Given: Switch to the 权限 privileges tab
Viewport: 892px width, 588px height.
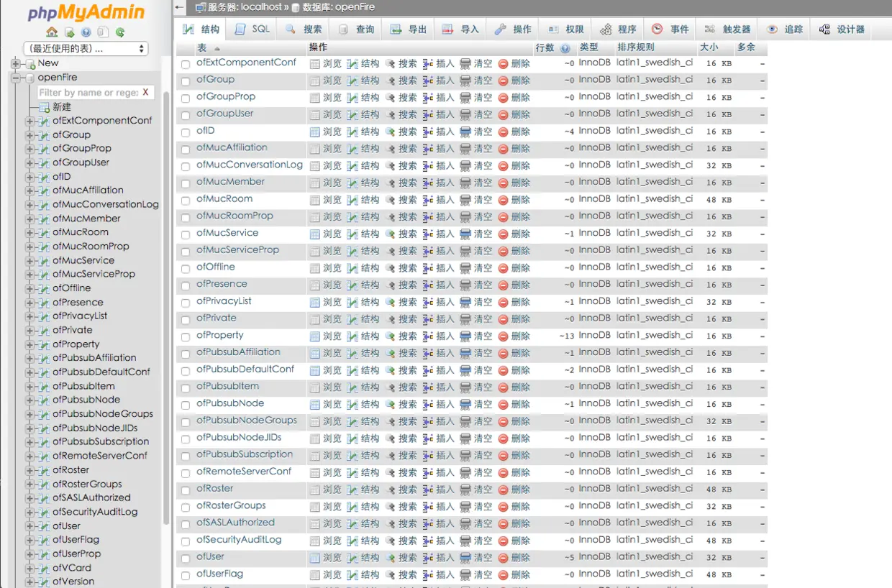Looking at the screenshot, I should pos(565,29).
